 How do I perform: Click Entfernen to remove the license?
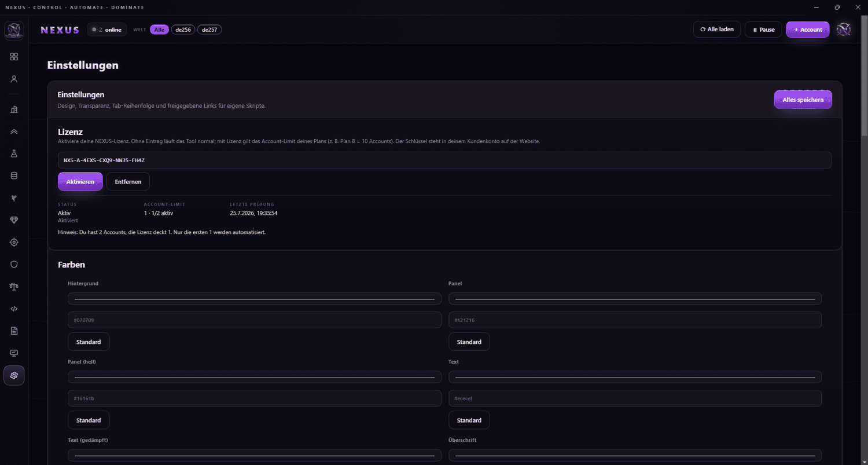[x=128, y=182]
